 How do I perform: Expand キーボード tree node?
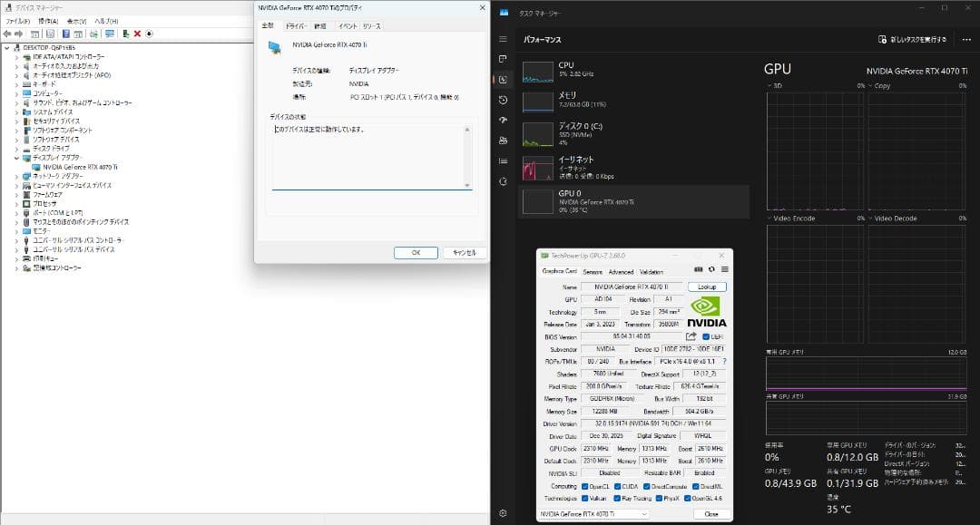(x=17, y=84)
